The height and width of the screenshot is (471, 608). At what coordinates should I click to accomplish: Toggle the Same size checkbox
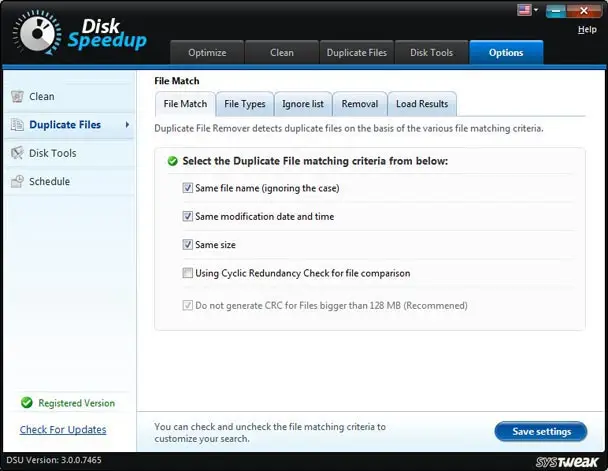[188, 245]
